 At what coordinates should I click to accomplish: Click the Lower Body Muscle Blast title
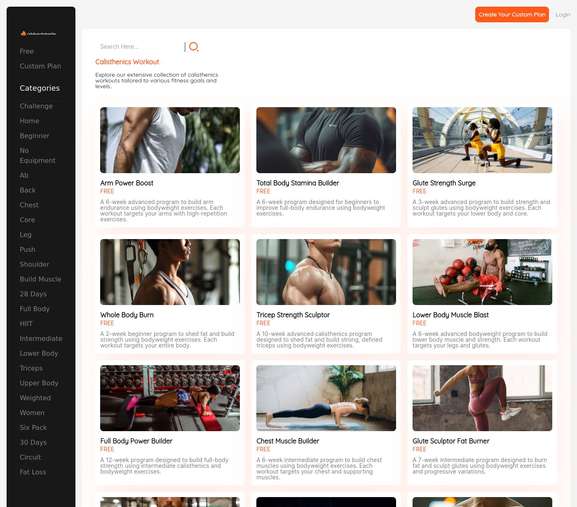(451, 315)
